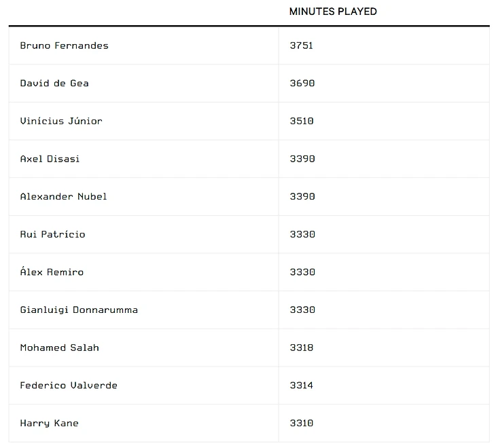The height and width of the screenshot is (448, 496).
Task: Select the Bruno Fernandes name cell
Action: (65, 45)
